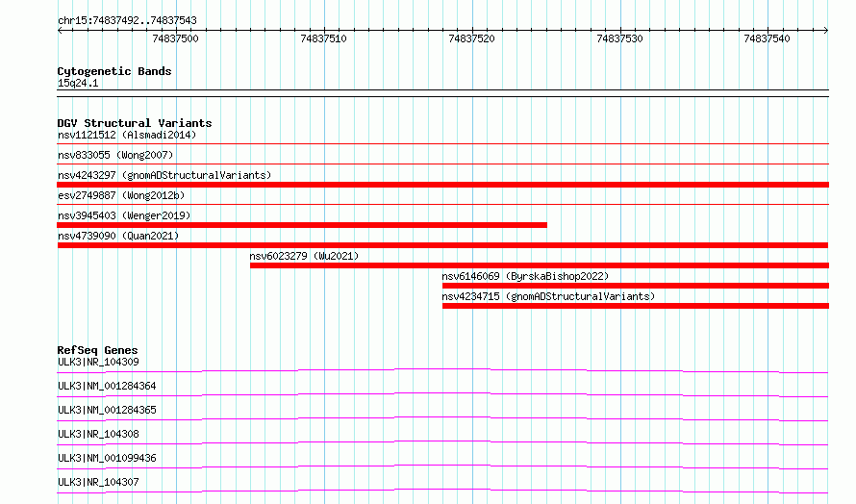856x504 pixels.
Task: Open the ULK3|NR_104309 transcript
Action: (x=98, y=362)
